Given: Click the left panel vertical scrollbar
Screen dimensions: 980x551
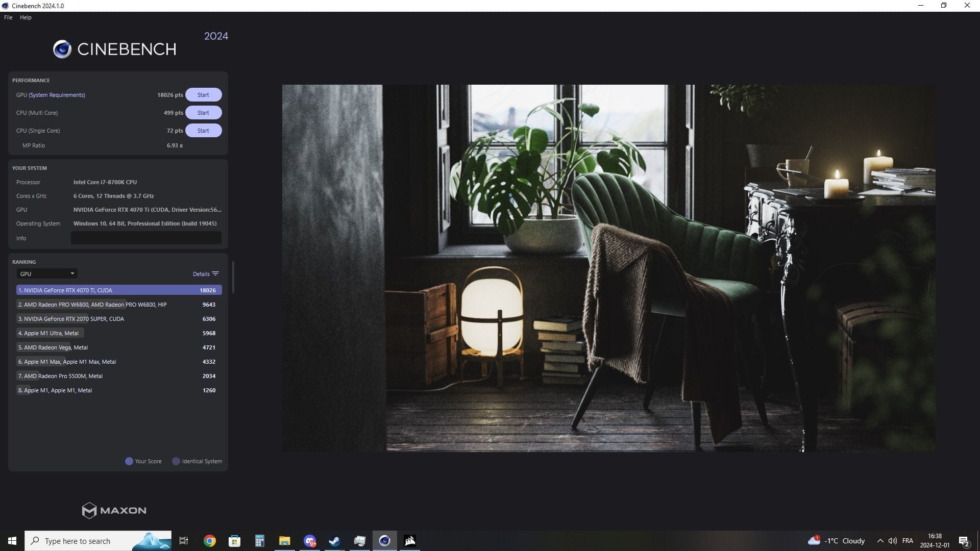Looking at the screenshot, I should pyautogui.click(x=233, y=278).
